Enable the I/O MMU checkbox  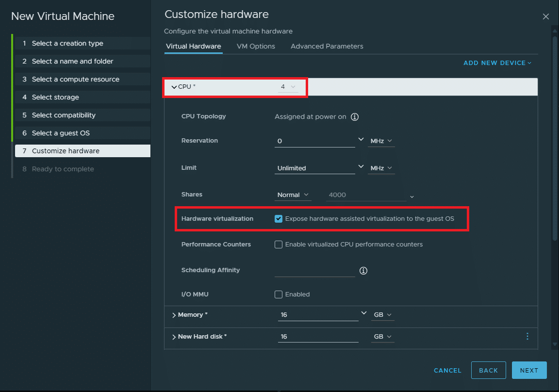(279, 294)
